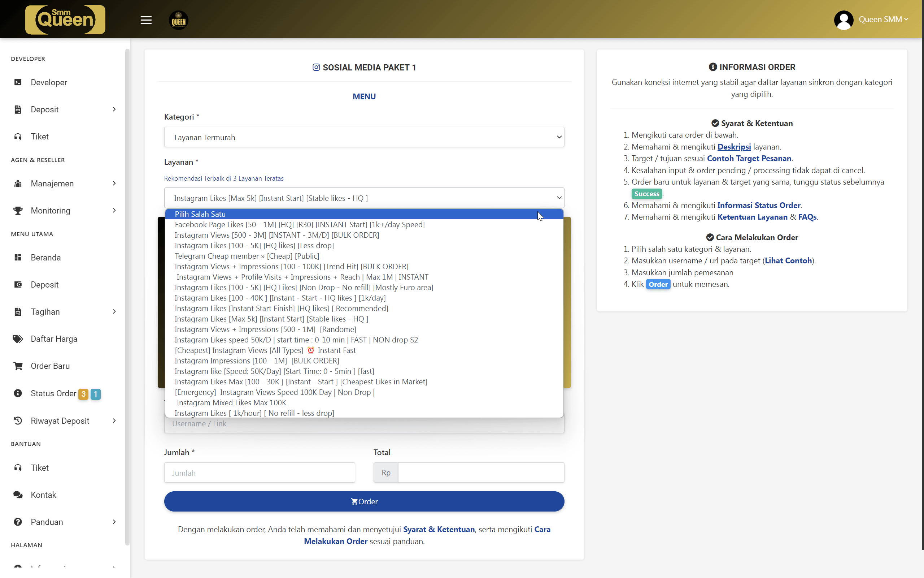
Task: Click the Jumlah input field
Action: [259, 473]
